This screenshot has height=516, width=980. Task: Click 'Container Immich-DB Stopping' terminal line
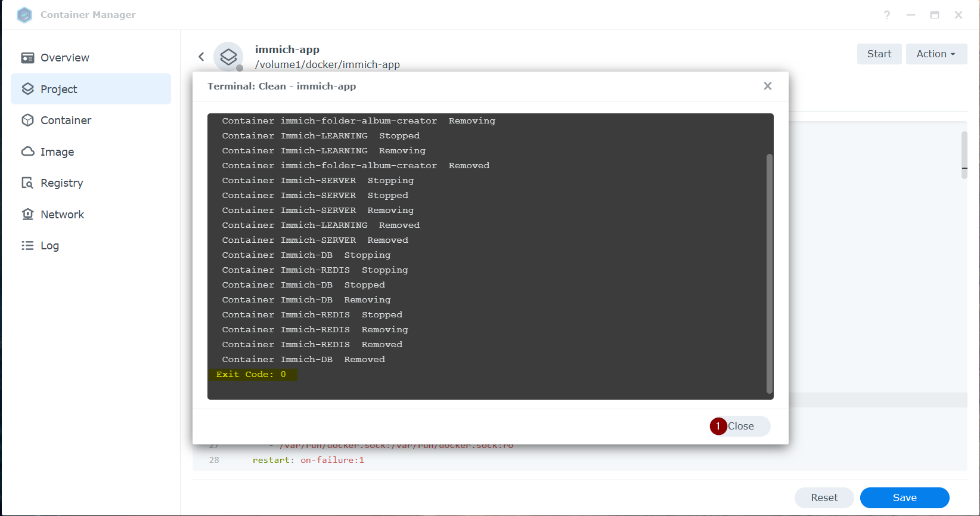tap(306, 255)
